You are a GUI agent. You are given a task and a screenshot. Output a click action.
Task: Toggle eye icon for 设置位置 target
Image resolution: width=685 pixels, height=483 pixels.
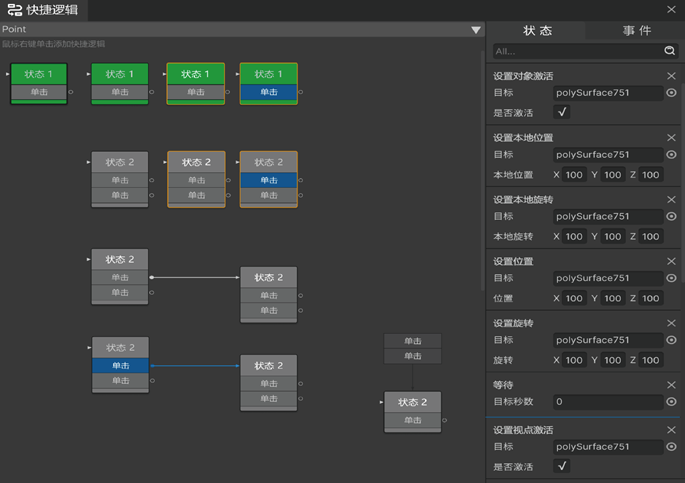[671, 278]
